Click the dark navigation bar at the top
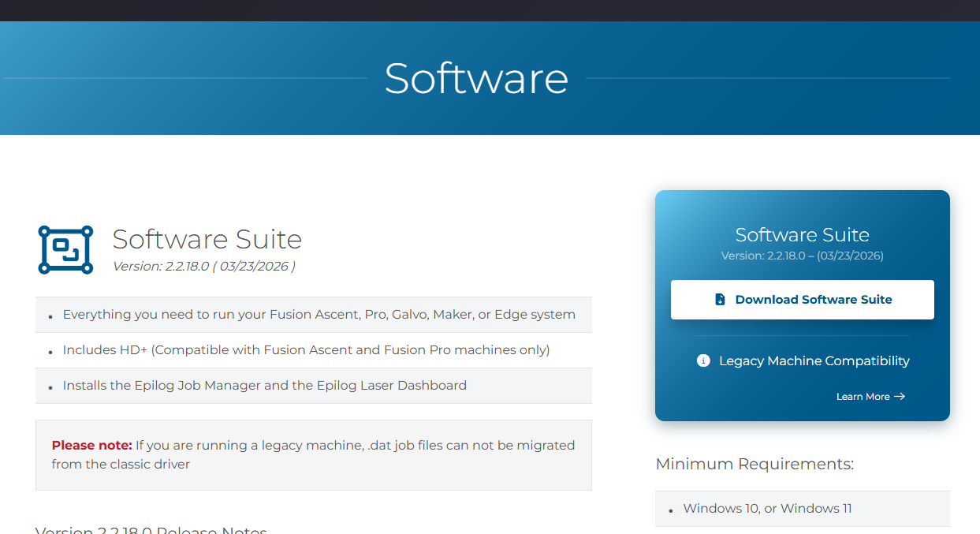This screenshot has height=534, width=980. click(490, 10)
